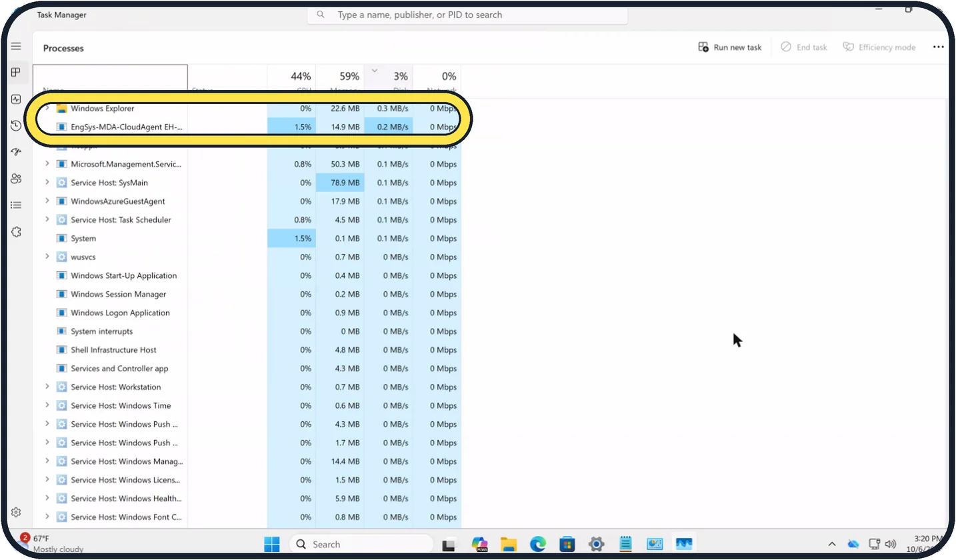Expand the Microsoft.Management.Servic... process
956x560 pixels.
47,164
